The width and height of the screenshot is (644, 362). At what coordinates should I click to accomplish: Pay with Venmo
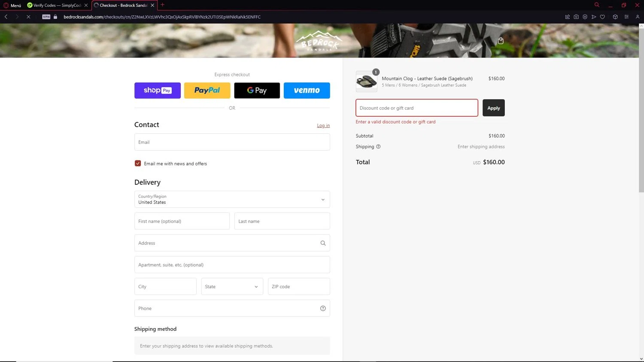coord(307,90)
